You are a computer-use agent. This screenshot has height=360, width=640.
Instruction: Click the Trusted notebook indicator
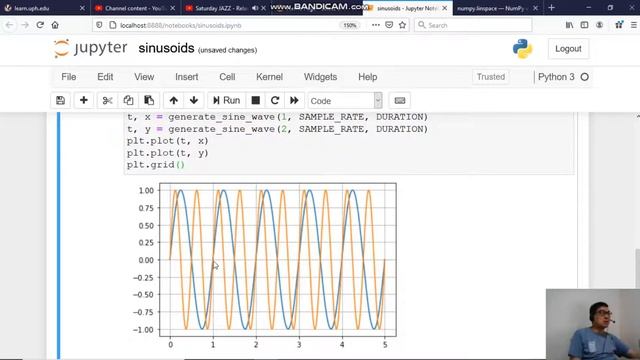pos(491,77)
